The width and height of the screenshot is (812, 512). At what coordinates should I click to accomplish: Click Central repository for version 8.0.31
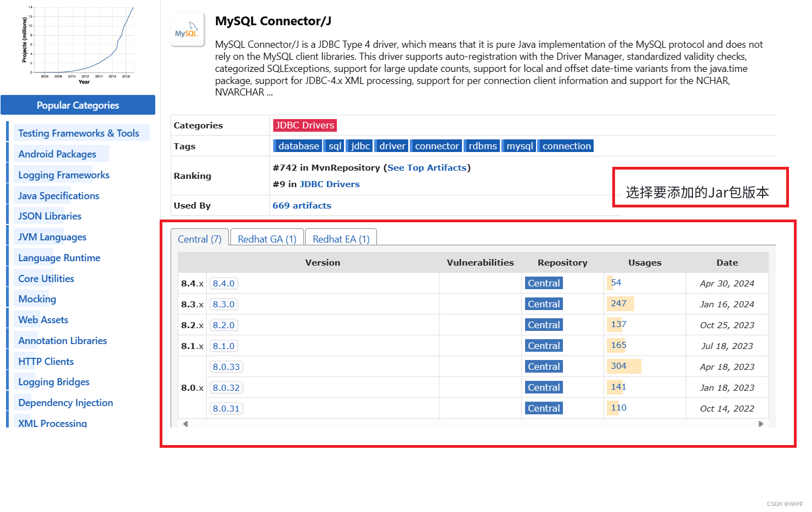pyautogui.click(x=544, y=408)
